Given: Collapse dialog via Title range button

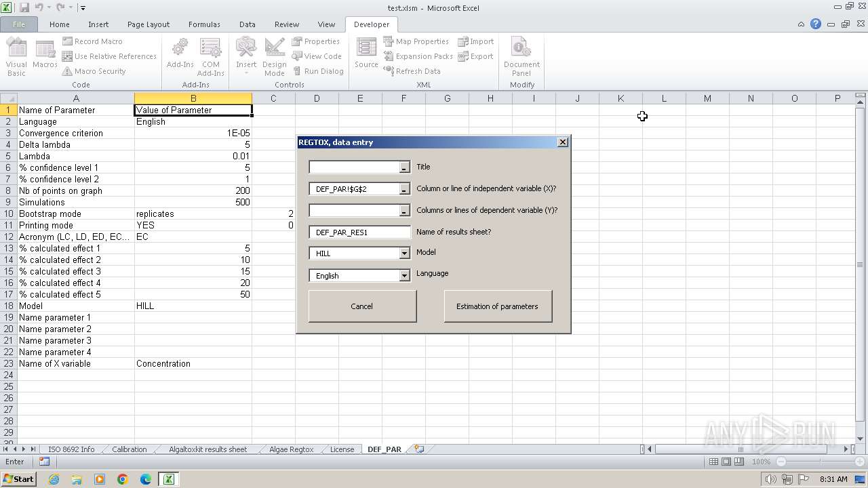Looking at the screenshot, I should coord(404,167).
